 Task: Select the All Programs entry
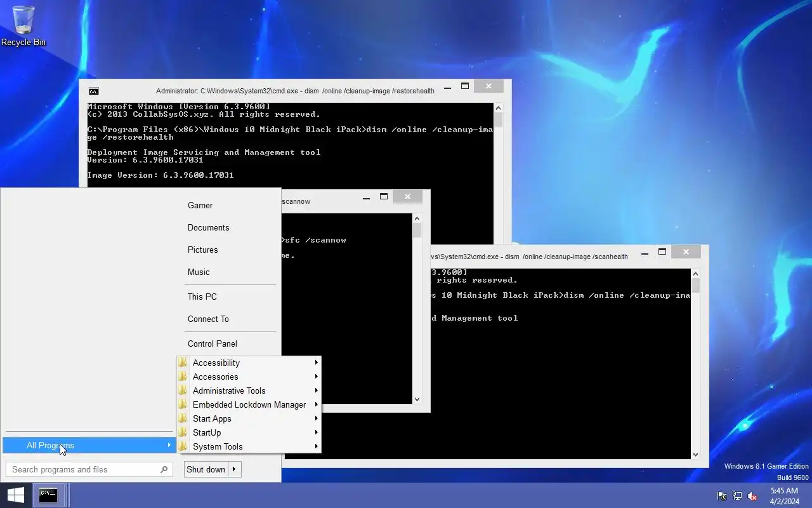click(x=89, y=445)
